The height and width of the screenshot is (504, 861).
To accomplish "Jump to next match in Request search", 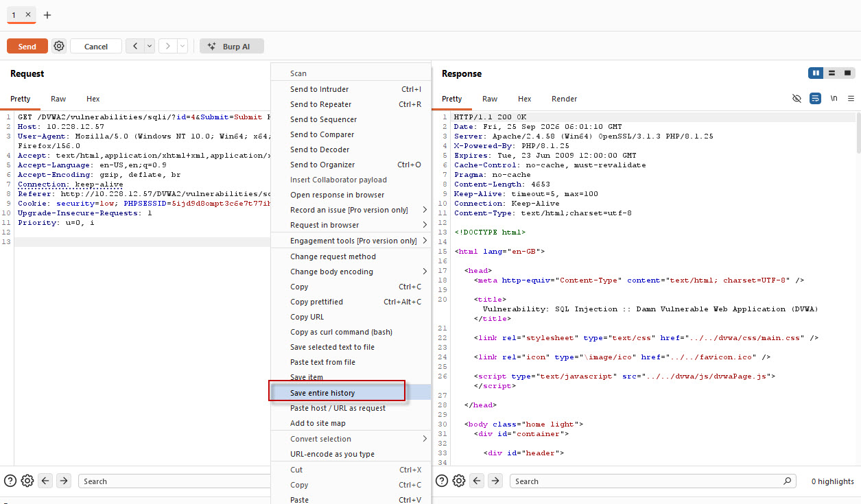I will [x=64, y=481].
